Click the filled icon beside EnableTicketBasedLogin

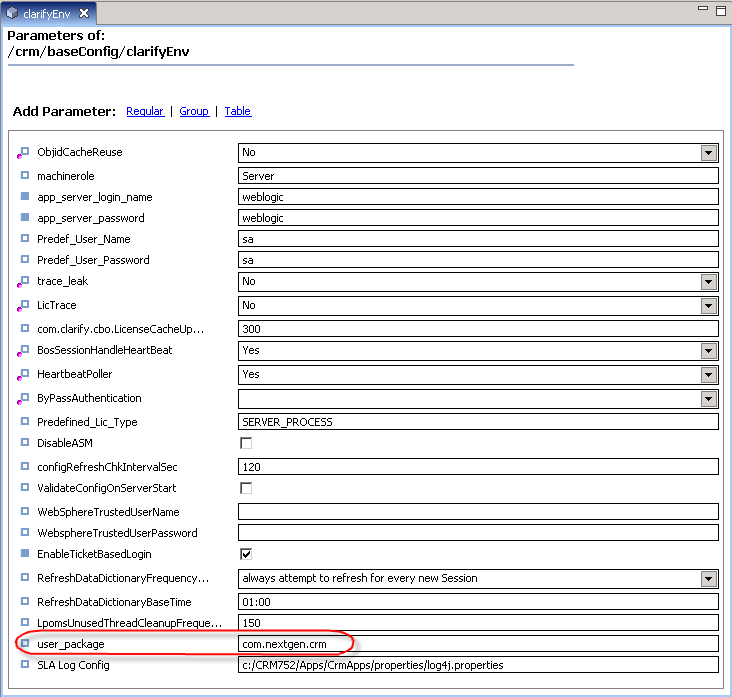[25, 553]
